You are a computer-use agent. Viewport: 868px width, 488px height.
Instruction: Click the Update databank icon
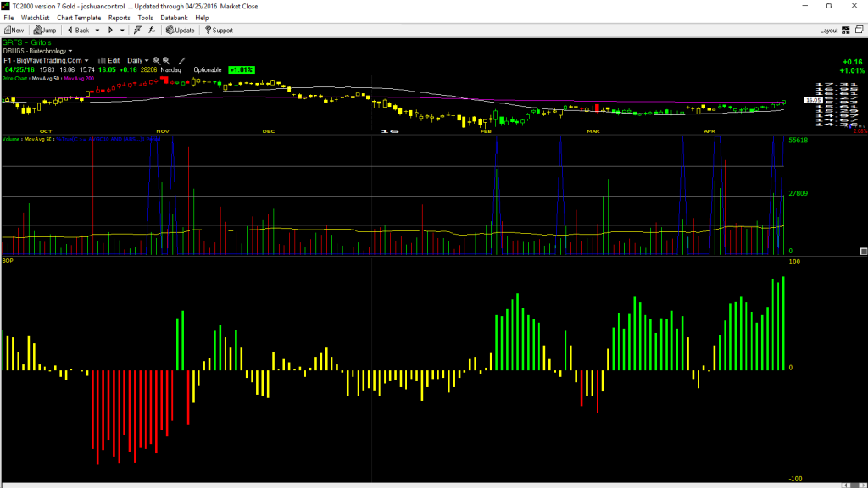click(x=181, y=30)
